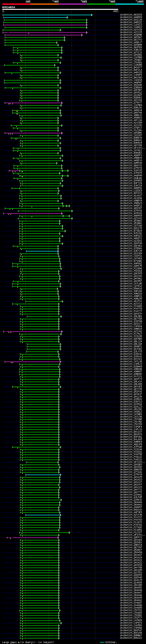This screenshot has width=146, height=644.
Task: Click label UniRef100_C1K5B8
Action: pyautogui.click(x=131, y=57)
